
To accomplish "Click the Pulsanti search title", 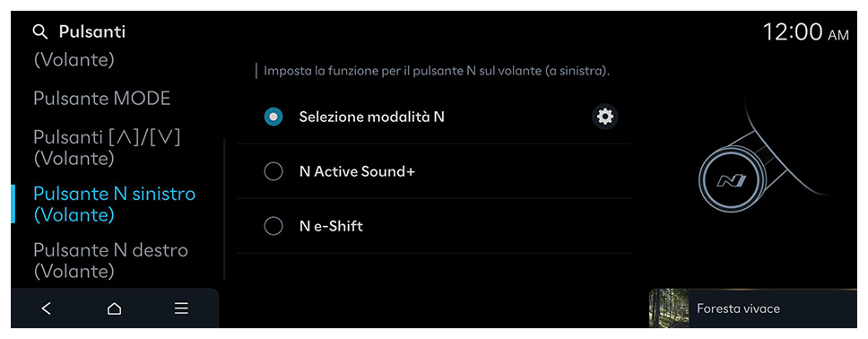I will pos(92,32).
